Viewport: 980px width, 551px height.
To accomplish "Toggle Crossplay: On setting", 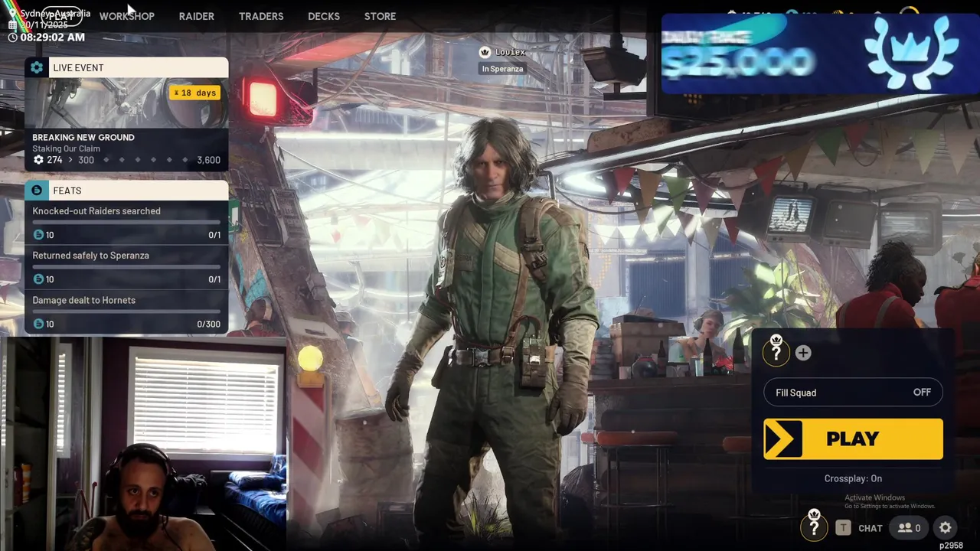I will [x=853, y=478].
